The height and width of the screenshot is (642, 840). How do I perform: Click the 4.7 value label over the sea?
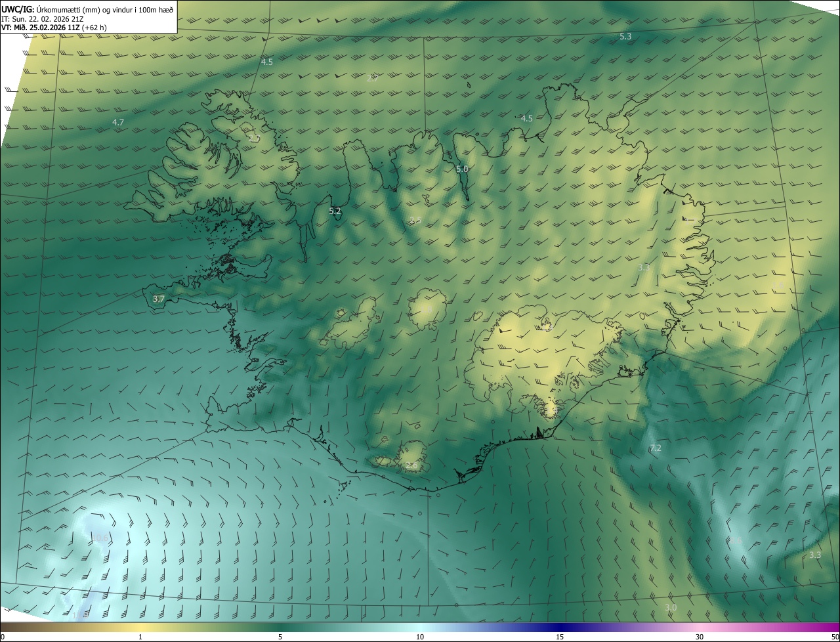pos(118,123)
